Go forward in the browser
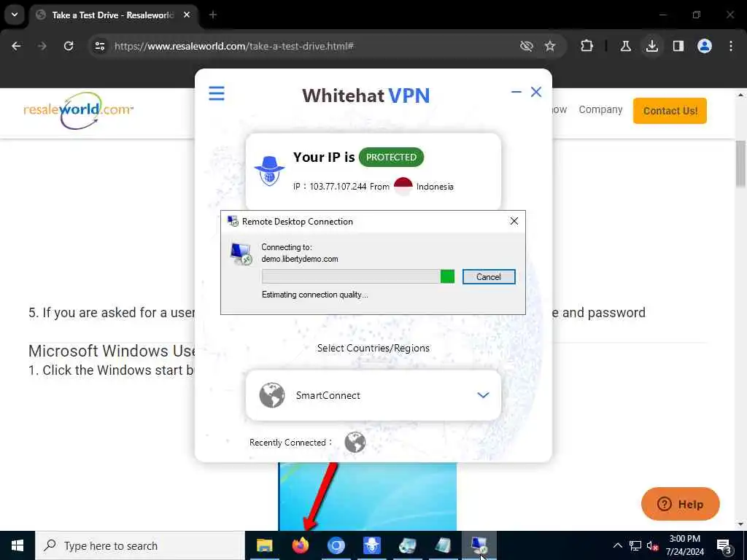 coord(42,46)
